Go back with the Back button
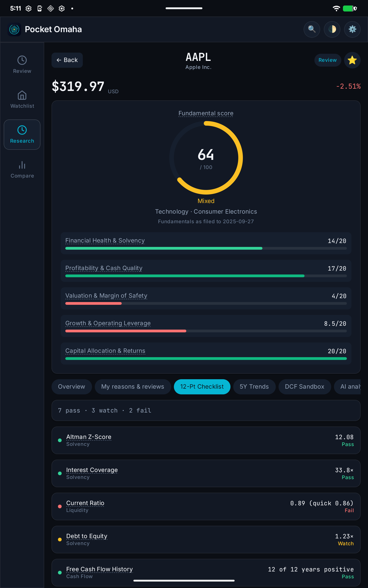The width and height of the screenshot is (368, 588). pyautogui.click(x=67, y=60)
